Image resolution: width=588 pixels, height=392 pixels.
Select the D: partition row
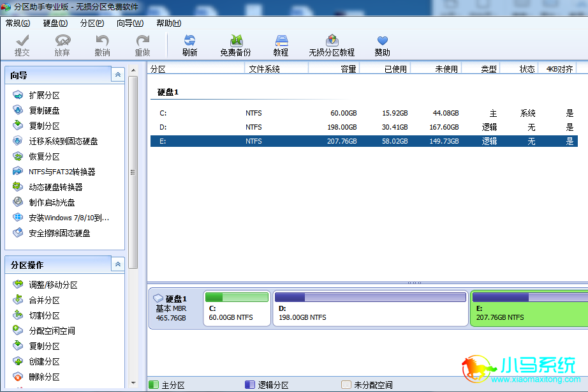tap(364, 127)
